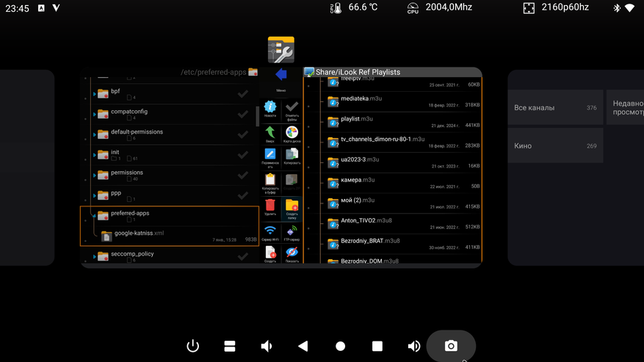Open the Недавно просмотренные category

[x=625, y=108]
